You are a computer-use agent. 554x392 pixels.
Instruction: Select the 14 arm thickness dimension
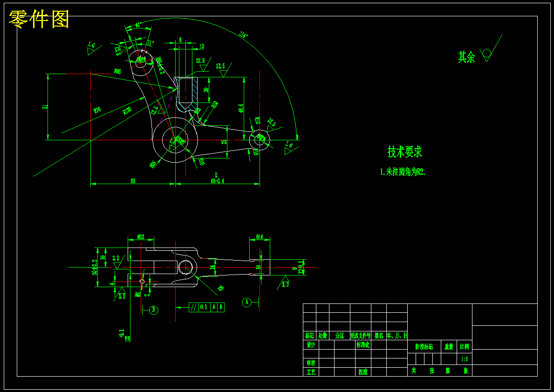coord(212,268)
